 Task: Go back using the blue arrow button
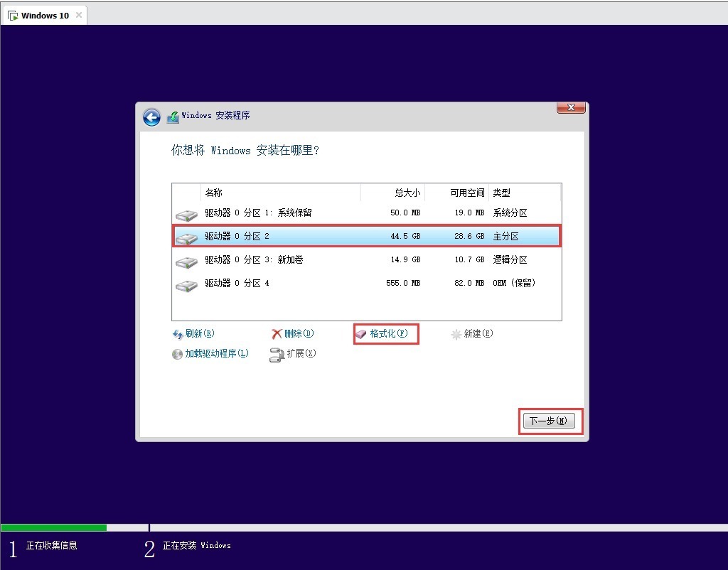coord(152,117)
